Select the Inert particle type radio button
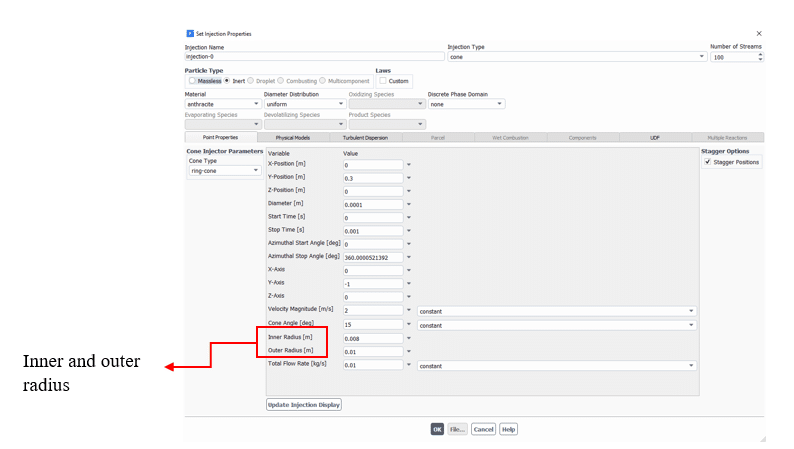This screenshot has height=449, width=794. 227,81
